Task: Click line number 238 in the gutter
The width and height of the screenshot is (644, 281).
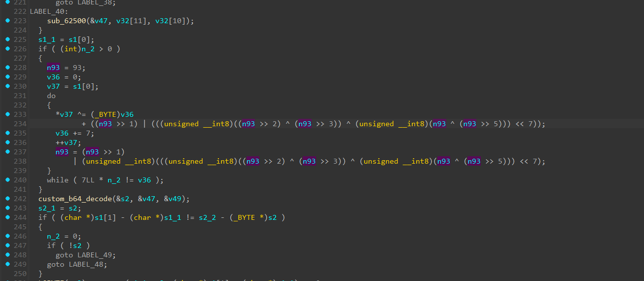Action: (20, 161)
